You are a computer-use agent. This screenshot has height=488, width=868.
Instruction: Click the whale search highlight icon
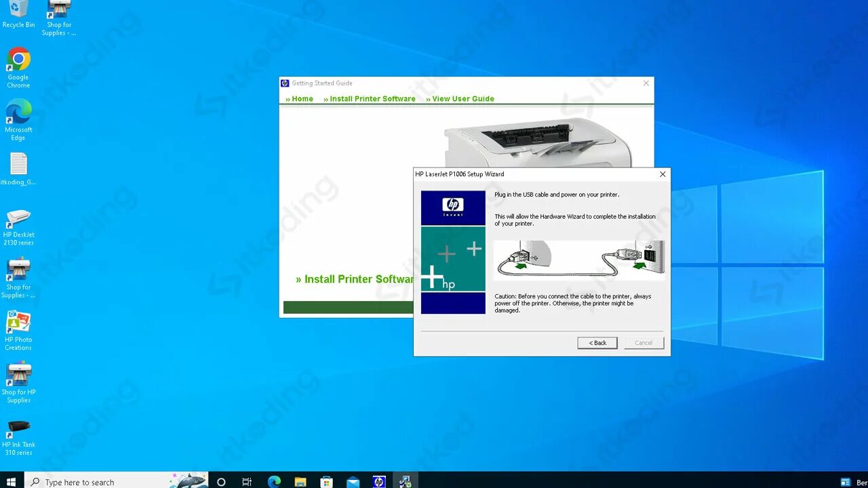(x=189, y=481)
